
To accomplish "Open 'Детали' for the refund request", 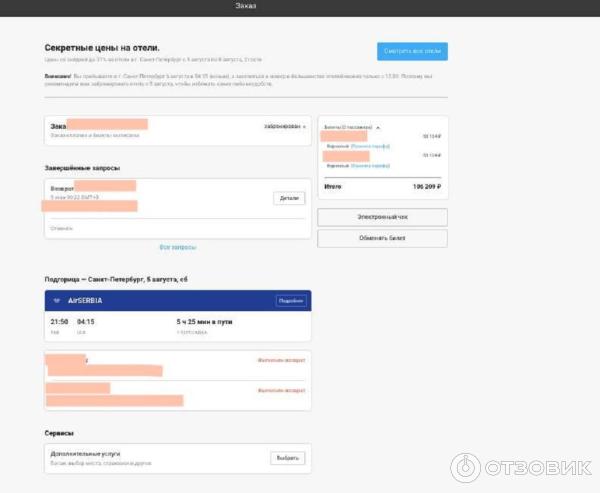I will click(x=288, y=198).
